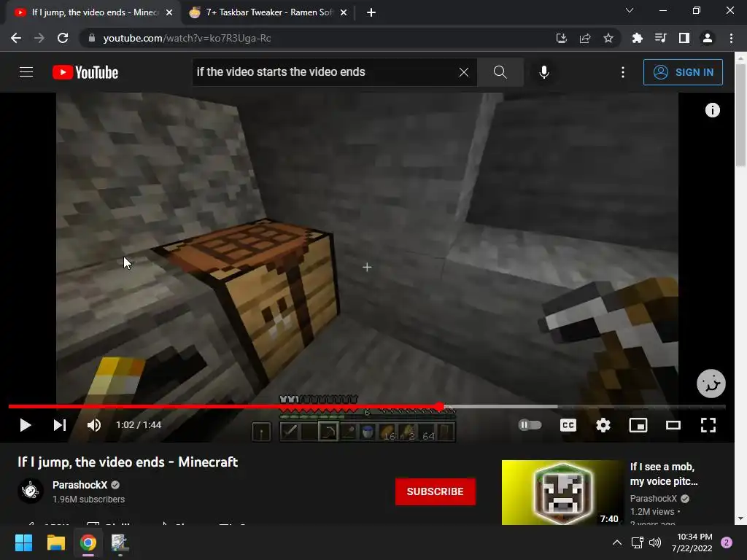Open the taskbar network icon
Viewport: 747px width, 560px height.
(x=637, y=542)
